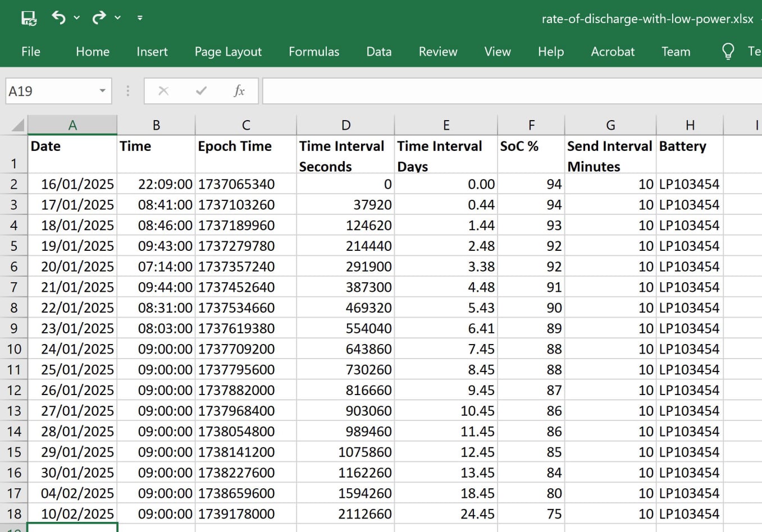Click the Undo arrow icon
The image size is (762, 532).
point(58,17)
